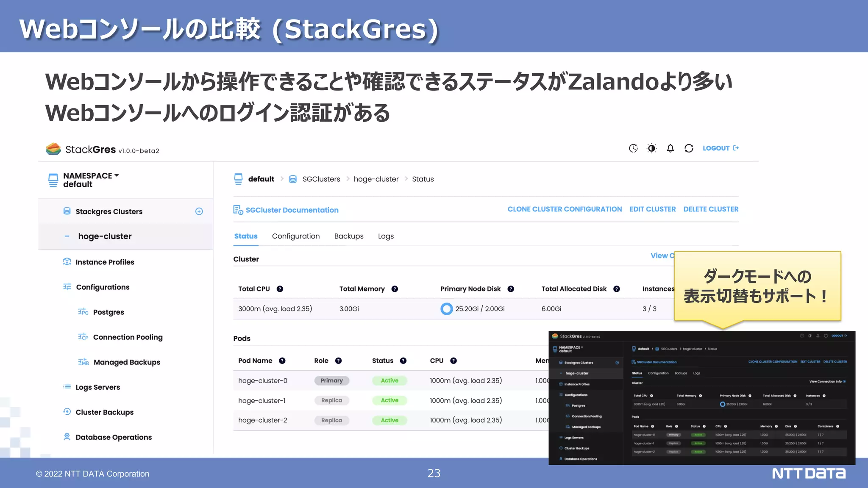868x488 pixels.
Task: Click the Stackgres Clusters database icon
Action: 67,211
